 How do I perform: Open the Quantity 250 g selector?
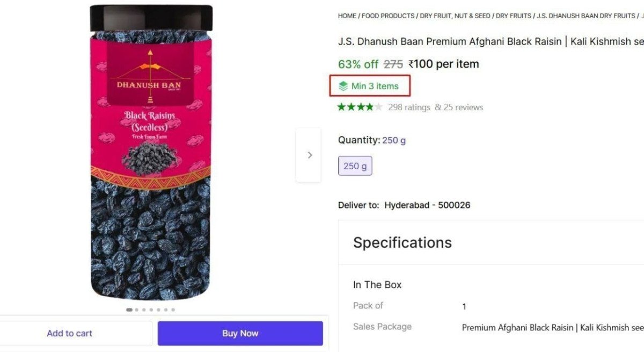pyautogui.click(x=394, y=140)
